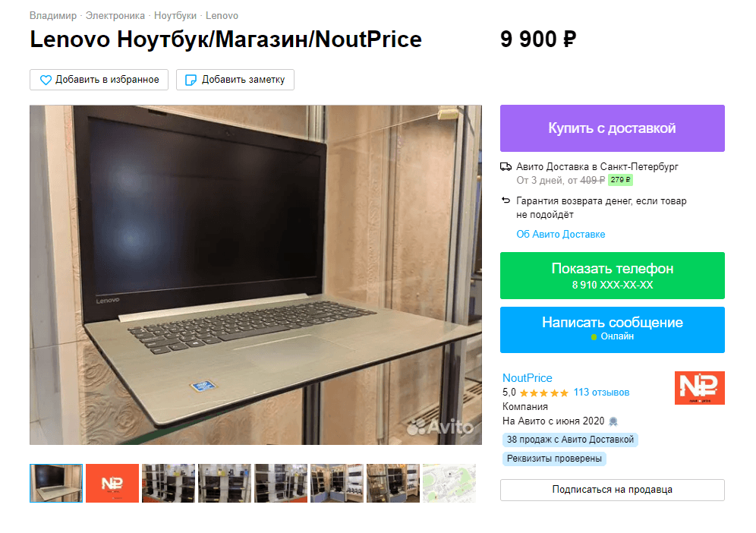This screenshot has height=533, width=756.
Task: Show seller phone number
Action: (613, 276)
